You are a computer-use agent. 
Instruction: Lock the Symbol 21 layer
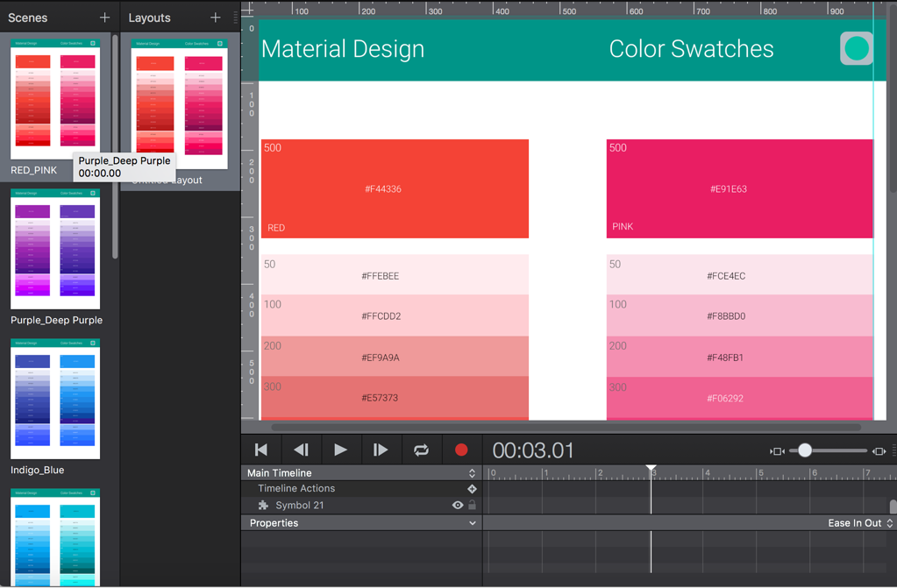tap(472, 505)
